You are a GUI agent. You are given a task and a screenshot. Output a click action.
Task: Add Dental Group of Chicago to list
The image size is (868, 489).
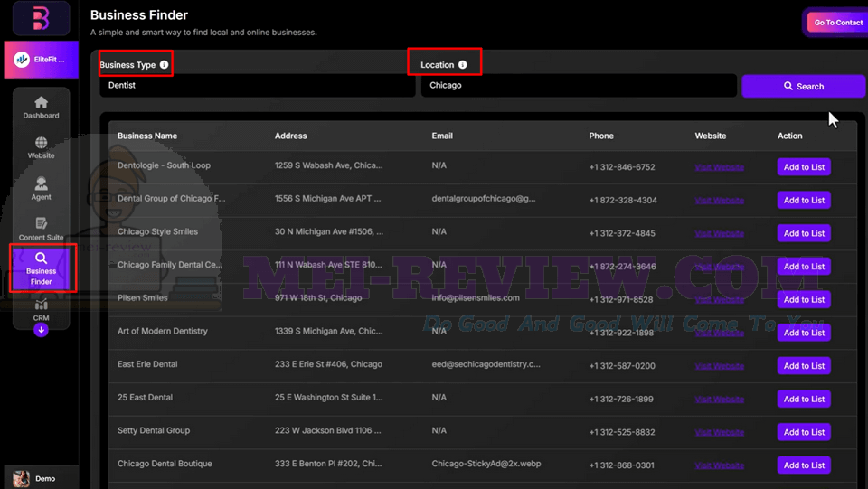(804, 201)
